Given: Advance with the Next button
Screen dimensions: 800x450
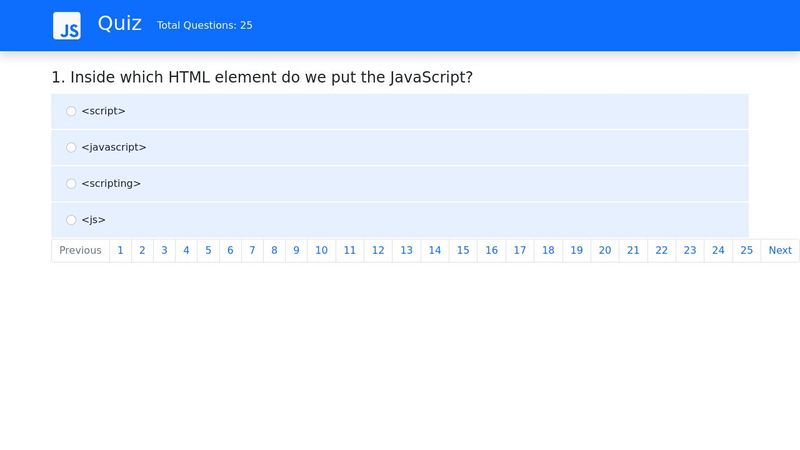Looking at the screenshot, I should (x=780, y=251).
